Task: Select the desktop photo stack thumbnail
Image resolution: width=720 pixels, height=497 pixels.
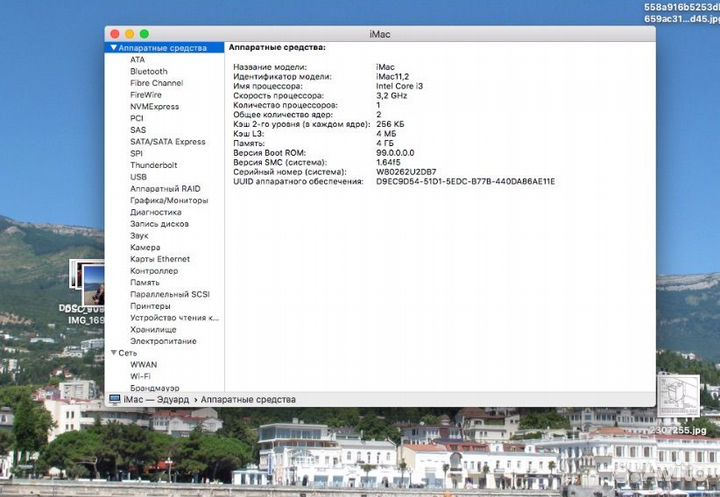Action: point(87,281)
